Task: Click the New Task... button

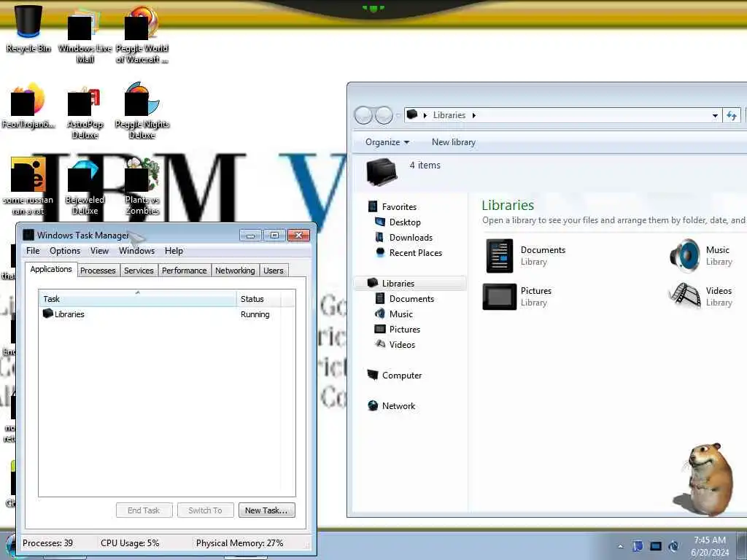Action: [x=266, y=510]
